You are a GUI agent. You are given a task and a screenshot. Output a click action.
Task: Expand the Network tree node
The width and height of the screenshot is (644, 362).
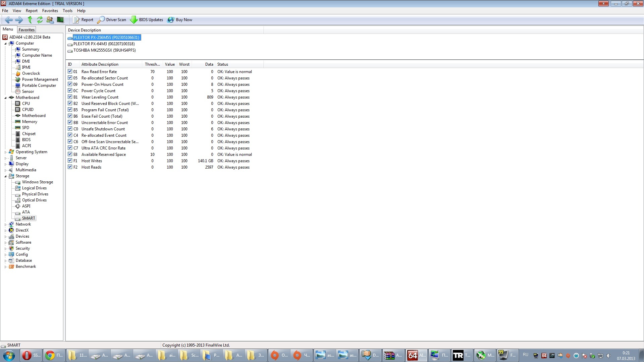pos(5,225)
